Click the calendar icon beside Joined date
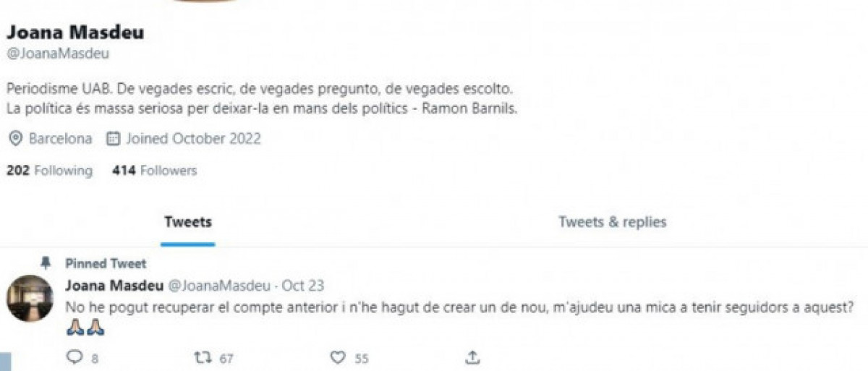Viewport: 868px width, 371px height. click(x=113, y=138)
